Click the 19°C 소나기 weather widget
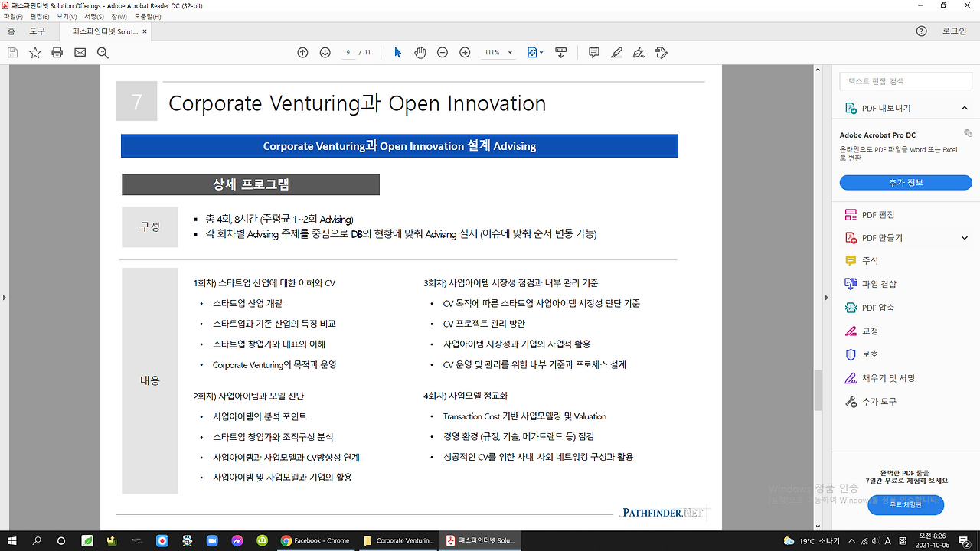The image size is (980, 551). pyautogui.click(x=812, y=541)
